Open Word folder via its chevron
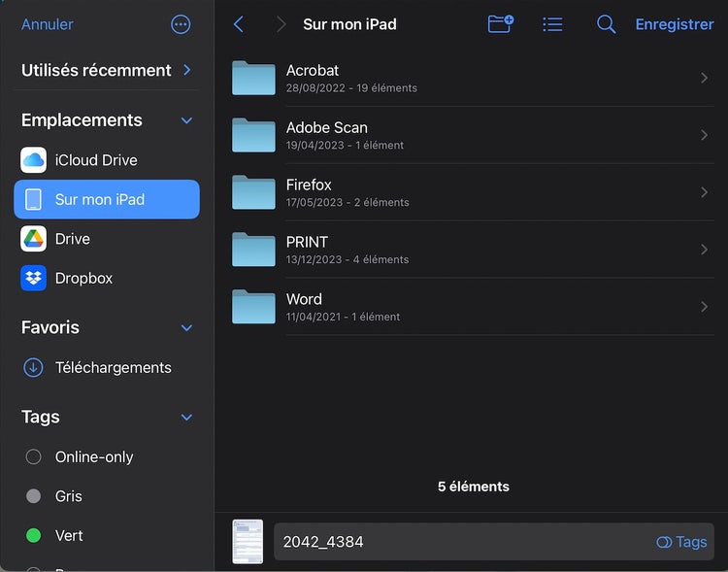Viewport: 728px width, 572px height. pyautogui.click(x=705, y=306)
